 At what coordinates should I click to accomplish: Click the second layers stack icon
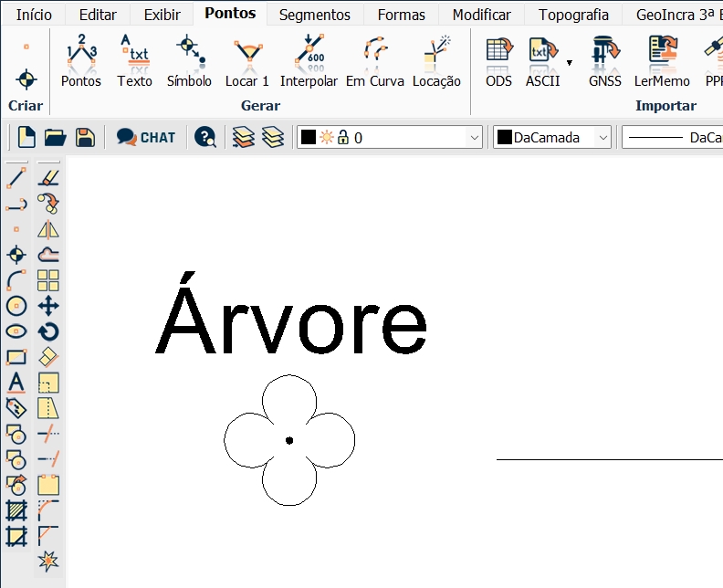point(273,138)
